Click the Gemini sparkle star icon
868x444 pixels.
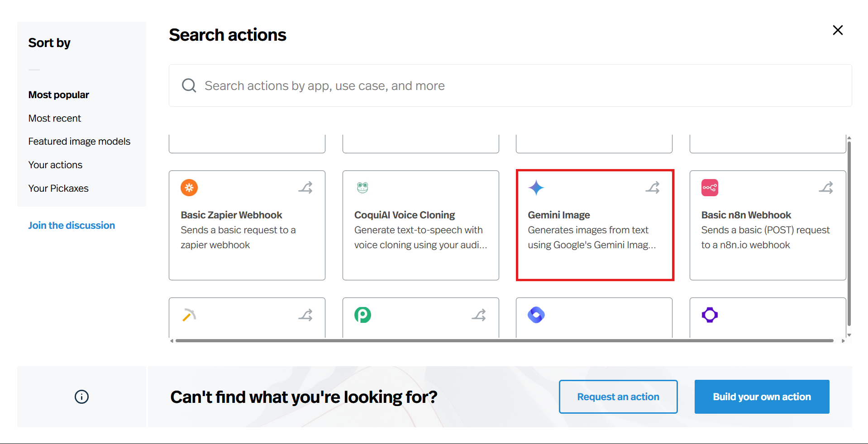point(536,188)
